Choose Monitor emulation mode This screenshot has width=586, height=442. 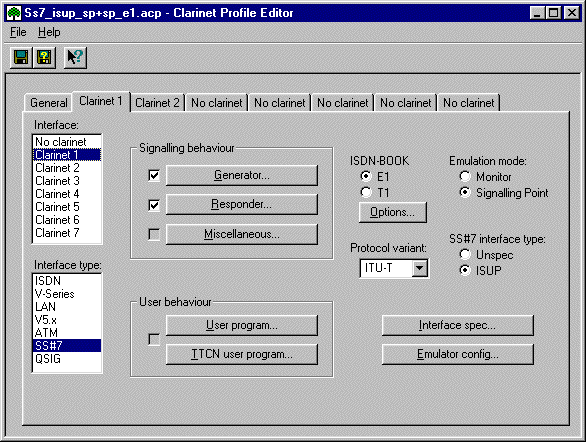[x=485, y=177]
